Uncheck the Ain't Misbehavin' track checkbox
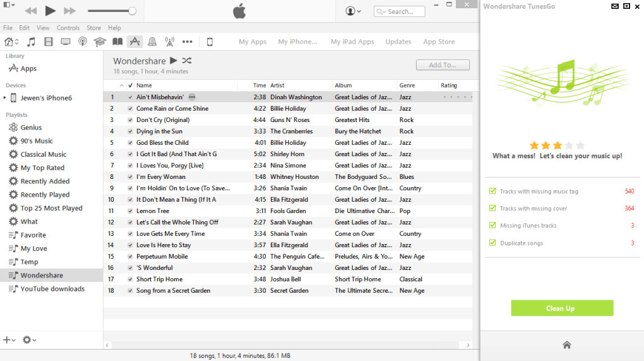This screenshot has height=361, width=644. (x=130, y=97)
